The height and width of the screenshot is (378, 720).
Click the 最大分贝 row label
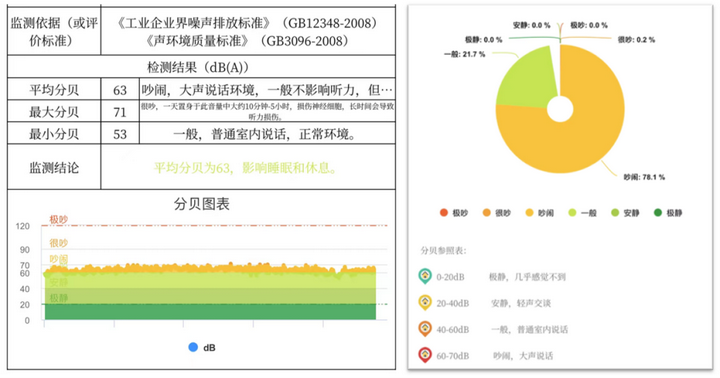coord(54,112)
